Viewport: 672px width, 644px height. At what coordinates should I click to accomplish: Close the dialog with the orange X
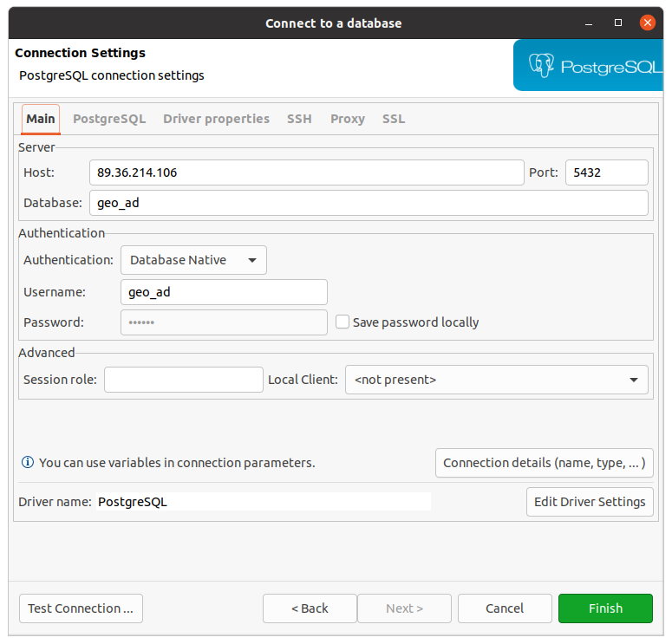[647, 23]
